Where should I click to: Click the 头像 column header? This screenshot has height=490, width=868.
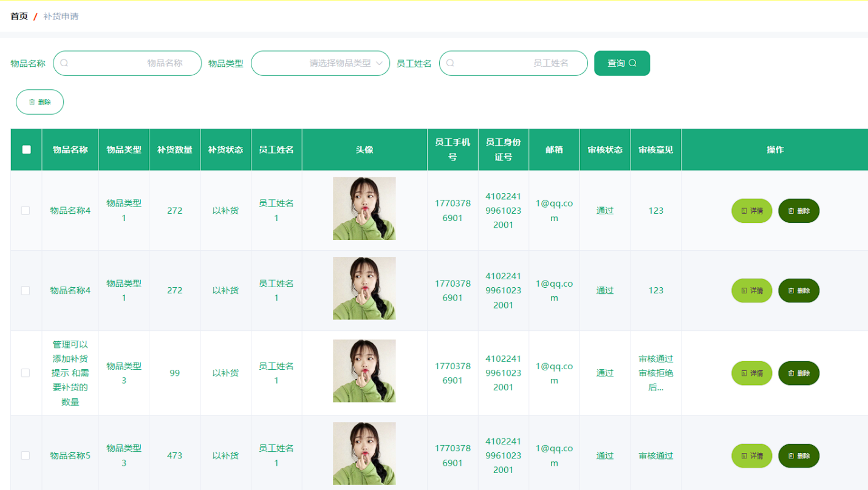coord(364,149)
